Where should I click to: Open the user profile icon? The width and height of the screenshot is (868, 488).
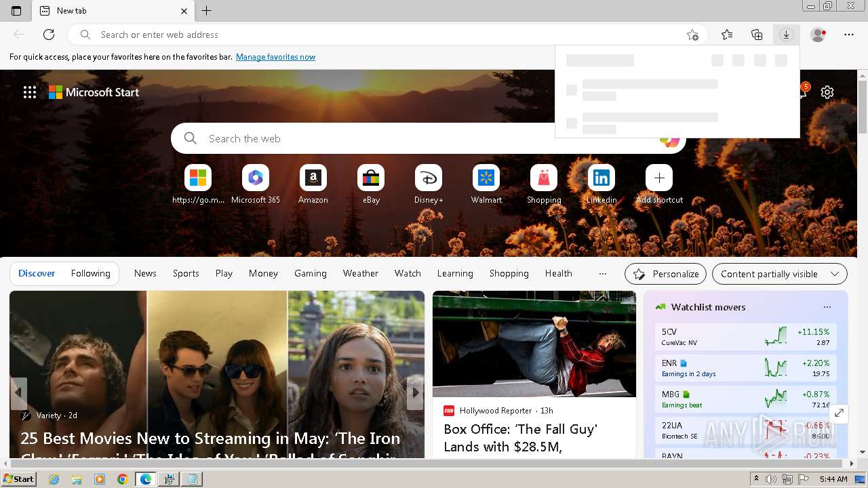coord(818,35)
